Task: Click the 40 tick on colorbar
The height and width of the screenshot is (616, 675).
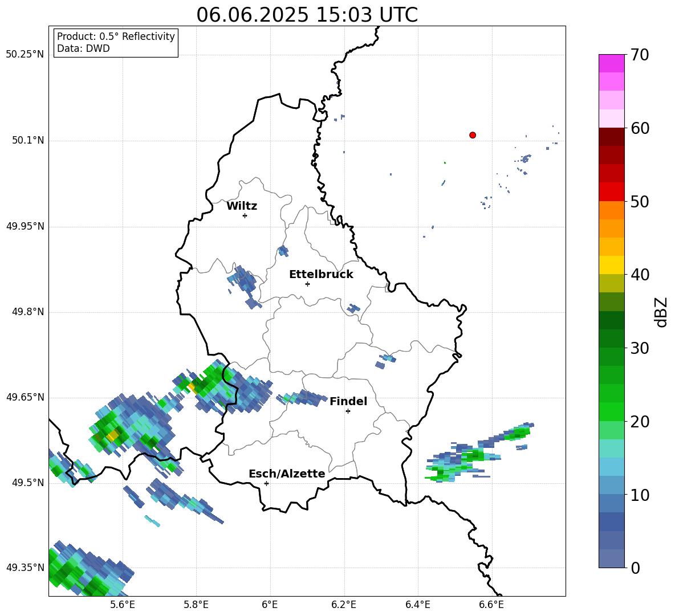Action: (640, 275)
